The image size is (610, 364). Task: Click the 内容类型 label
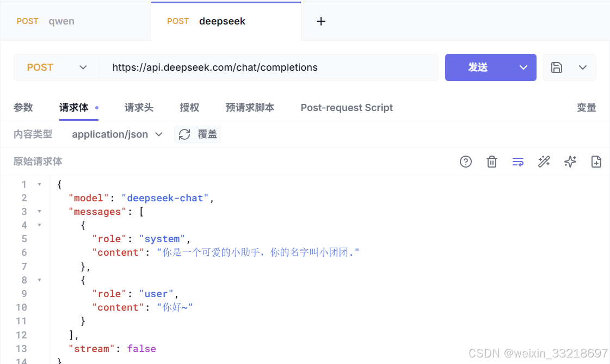[x=33, y=134]
